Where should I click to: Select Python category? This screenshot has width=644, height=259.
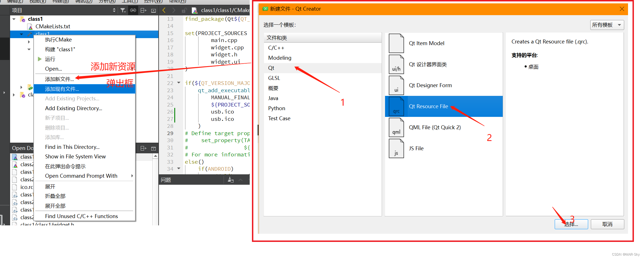323,108
